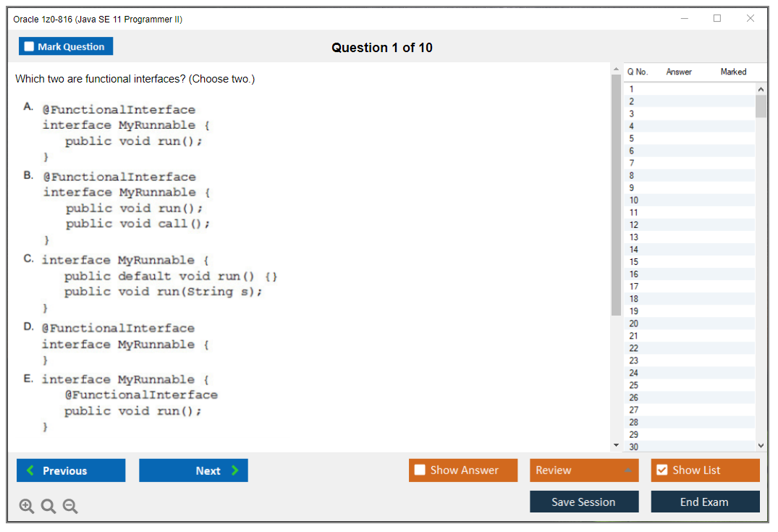Click the zoom out magnifier icon
Viewport: 778px width, 532px height.
coord(70,507)
